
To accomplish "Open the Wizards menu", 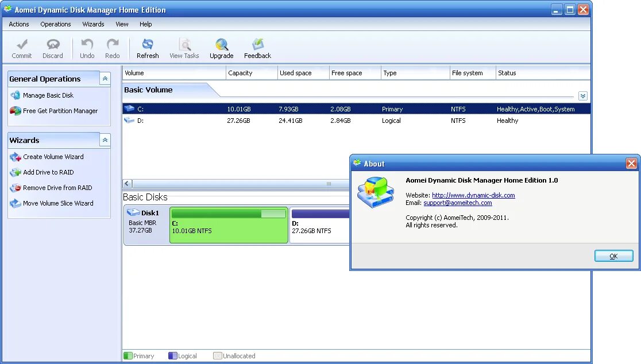I will 93,24.
